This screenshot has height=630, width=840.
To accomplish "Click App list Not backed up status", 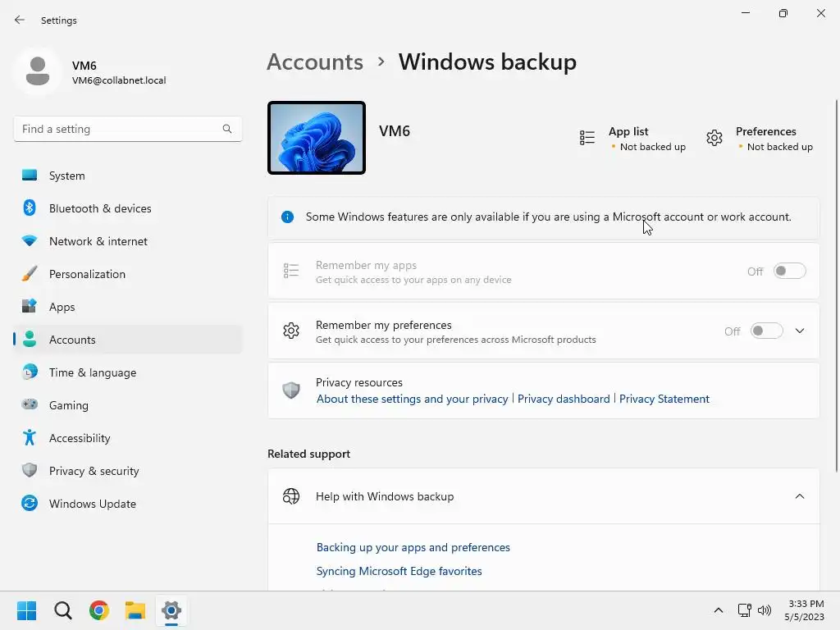I will 652,147.
